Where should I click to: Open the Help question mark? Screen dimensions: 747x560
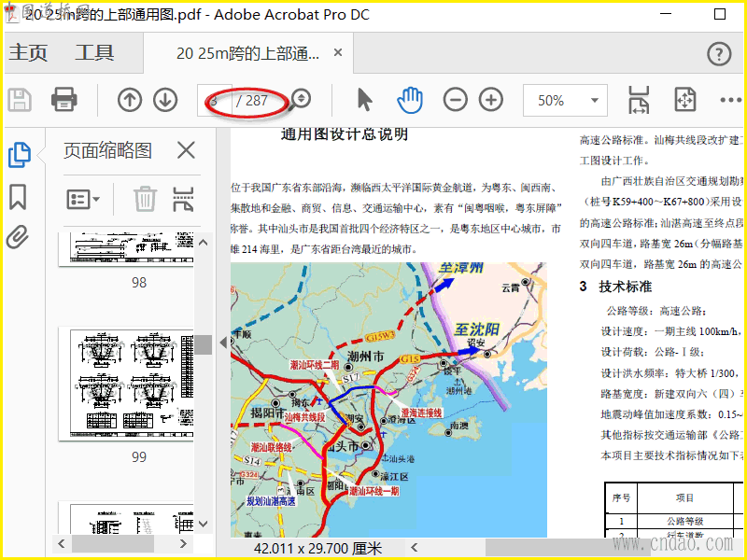point(719,54)
